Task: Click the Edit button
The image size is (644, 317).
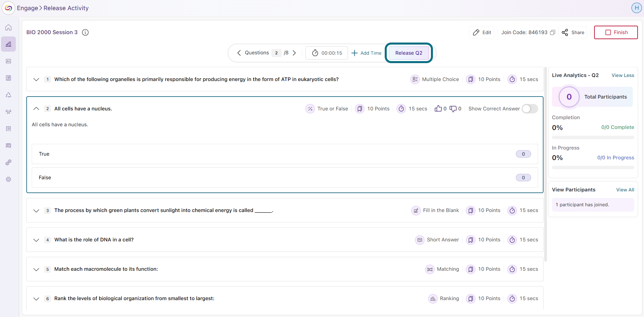Action: point(481,32)
